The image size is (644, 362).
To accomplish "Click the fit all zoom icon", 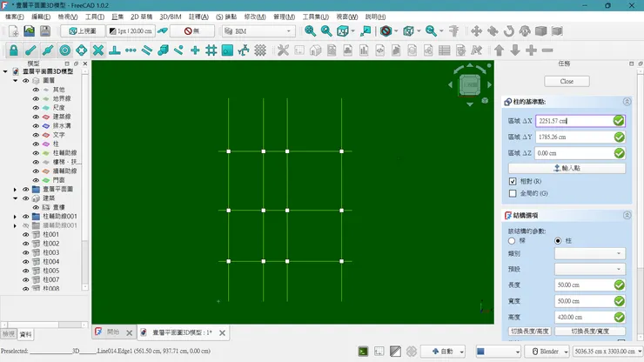I will pos(311,31).
